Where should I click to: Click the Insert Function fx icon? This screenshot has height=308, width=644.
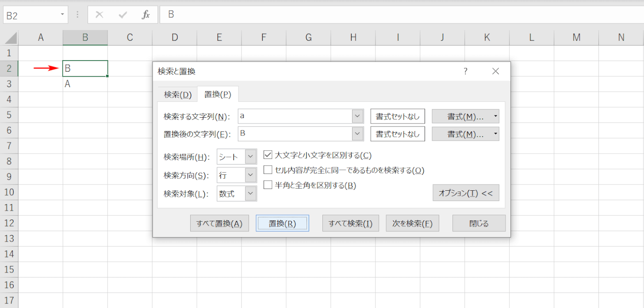146,15
